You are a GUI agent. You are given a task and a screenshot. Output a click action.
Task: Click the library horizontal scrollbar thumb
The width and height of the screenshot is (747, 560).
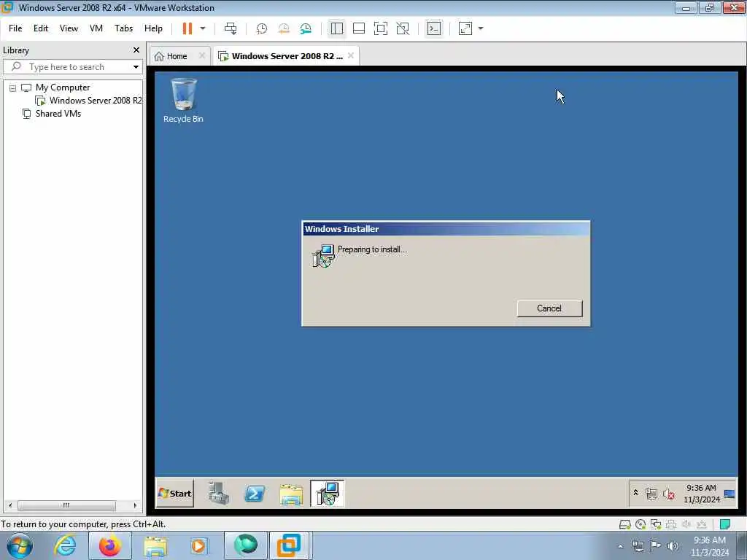coord(66,505)
